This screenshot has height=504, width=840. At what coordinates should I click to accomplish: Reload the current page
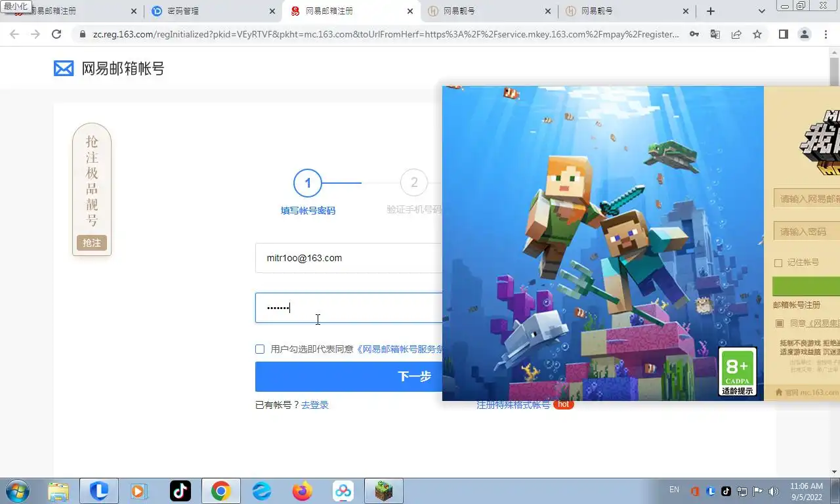tap(56, 34)
